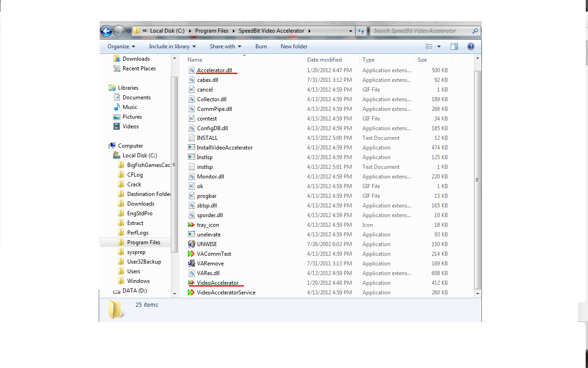The image size is (588, 368).
Task: Select the BigFishGamesCache folder in the tree
Action: click(x=148, y=165)
